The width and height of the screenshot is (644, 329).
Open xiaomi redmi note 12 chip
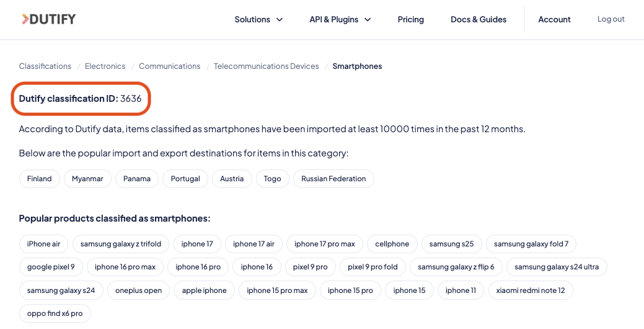point(531,291)
